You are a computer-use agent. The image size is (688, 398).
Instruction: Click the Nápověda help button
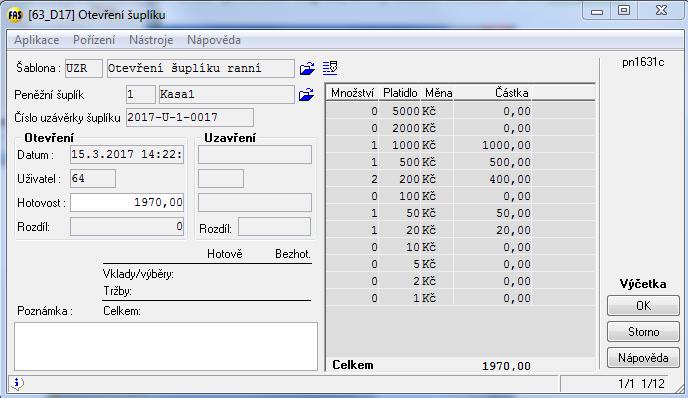pyautogui.click(x=643, y=358)
